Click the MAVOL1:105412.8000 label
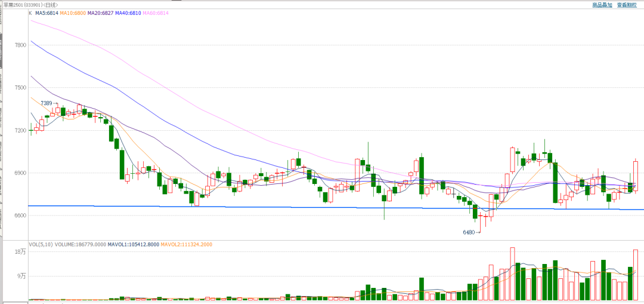Image resolution: width=644 pixels, height=304 pixels. tap(134, 244)
